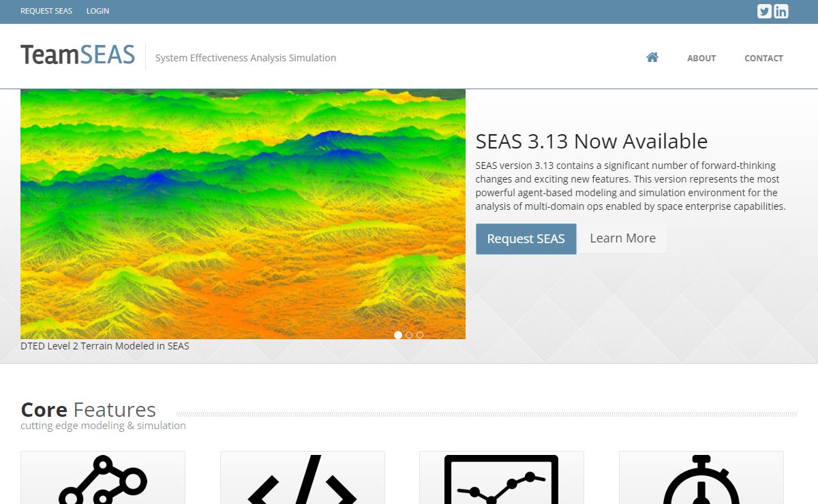Open the Twitter social icon

[764, 11]
